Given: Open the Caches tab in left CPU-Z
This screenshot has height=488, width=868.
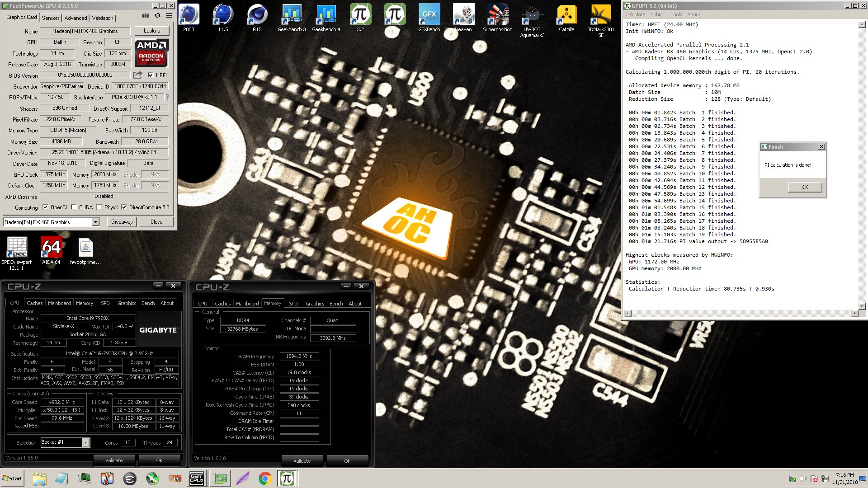Looking at the screenshot, I should (x=34, y=303).
